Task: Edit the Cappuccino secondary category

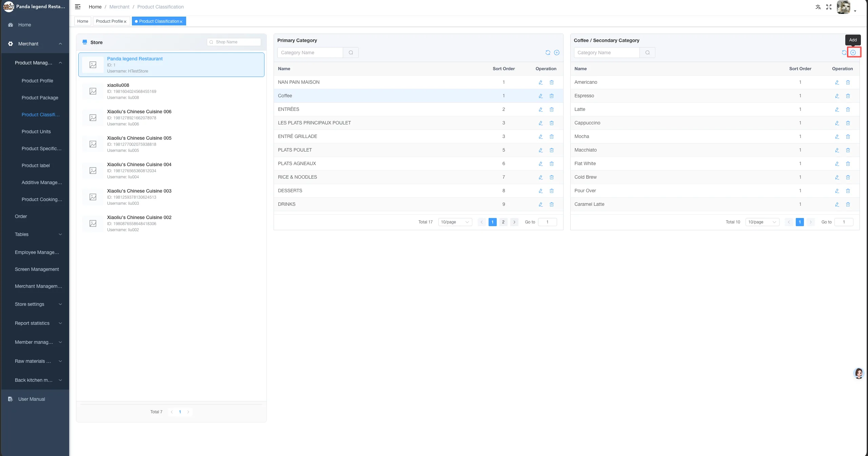Action: [x=837, y=123]
